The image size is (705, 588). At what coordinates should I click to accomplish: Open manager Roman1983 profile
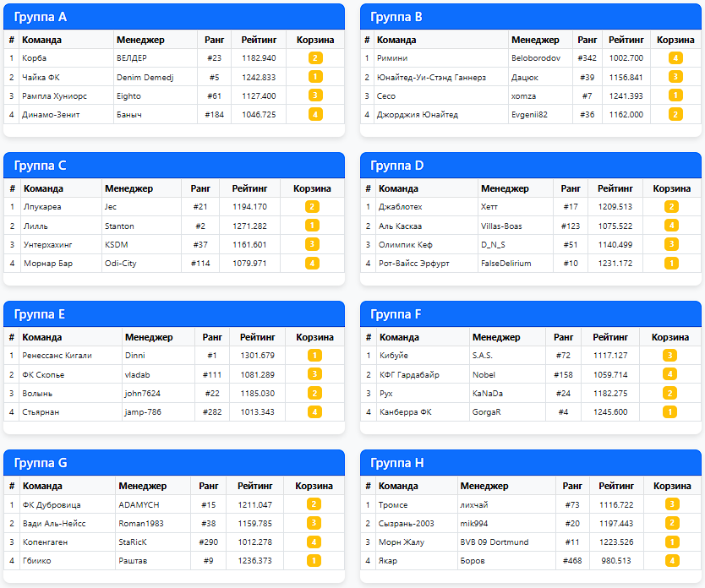click(141, 523)
